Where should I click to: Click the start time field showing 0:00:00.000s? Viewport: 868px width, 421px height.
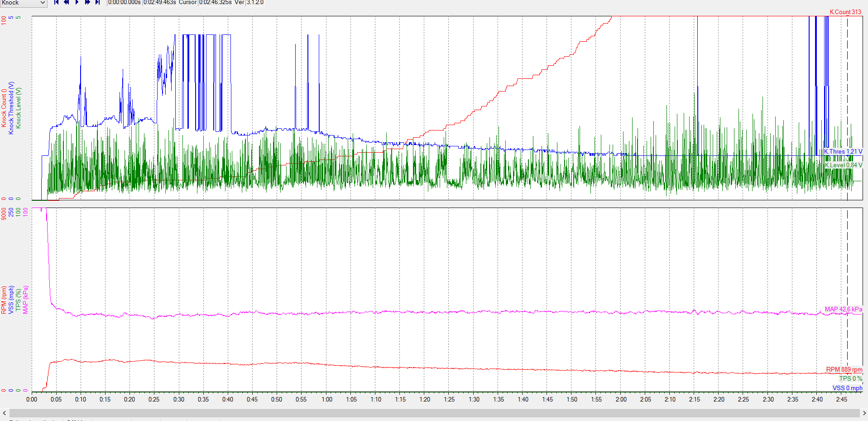click(x=125, y=2)
